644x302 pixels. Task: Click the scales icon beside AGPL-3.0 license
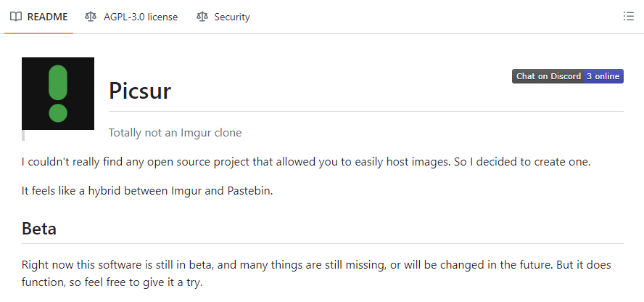(x=91, y=17)
